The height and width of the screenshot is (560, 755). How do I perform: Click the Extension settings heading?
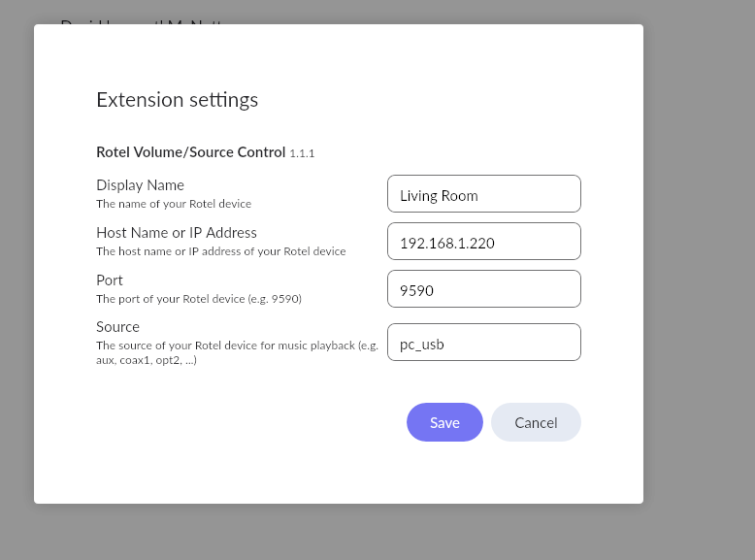(x=178, y=100)
